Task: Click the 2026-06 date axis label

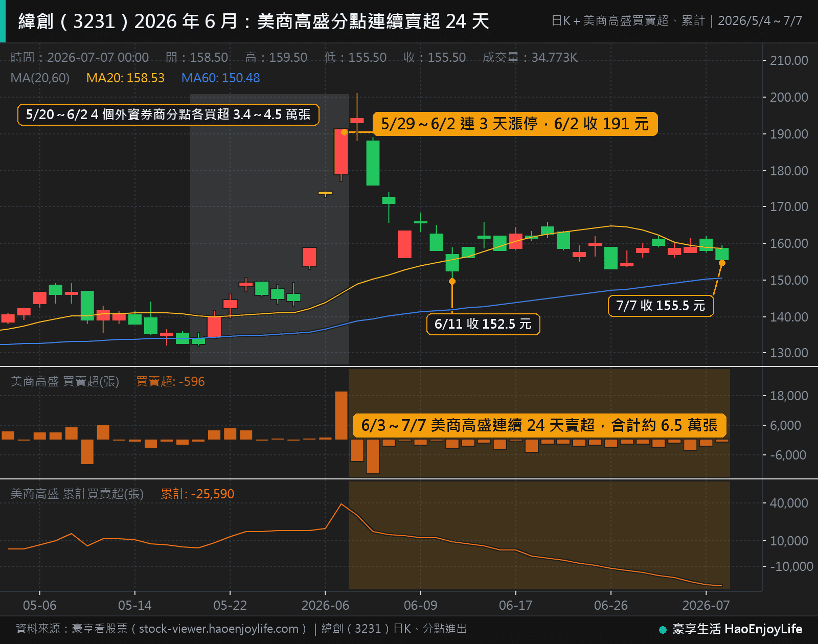Action: click(x=325, y=605)
